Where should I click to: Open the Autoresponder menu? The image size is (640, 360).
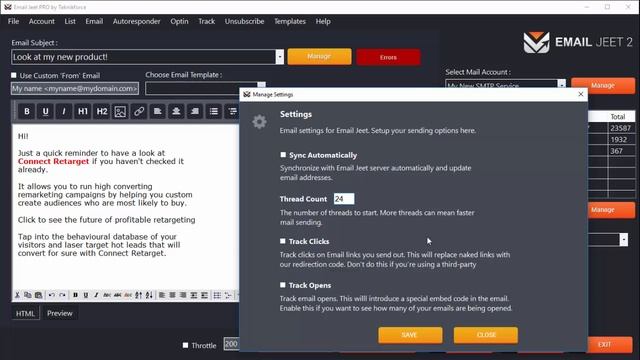click(x=136, y=21)
